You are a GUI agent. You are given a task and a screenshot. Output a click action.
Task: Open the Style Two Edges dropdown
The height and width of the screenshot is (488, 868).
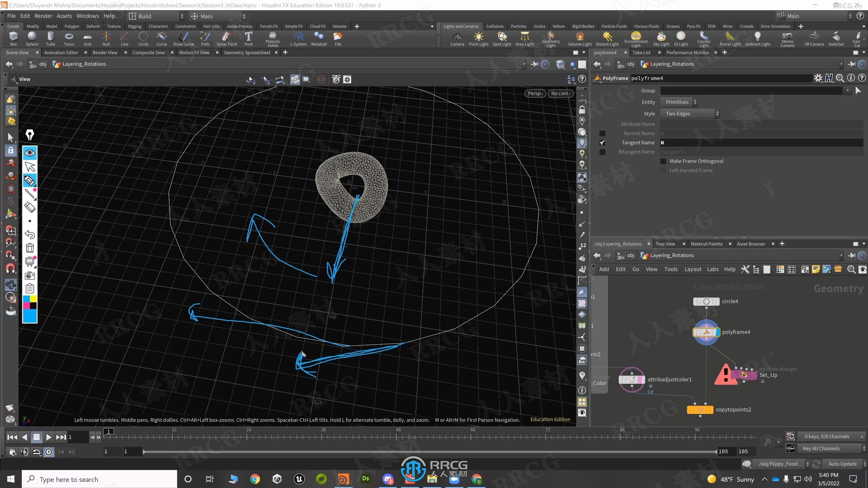click(x=690, y=114)
